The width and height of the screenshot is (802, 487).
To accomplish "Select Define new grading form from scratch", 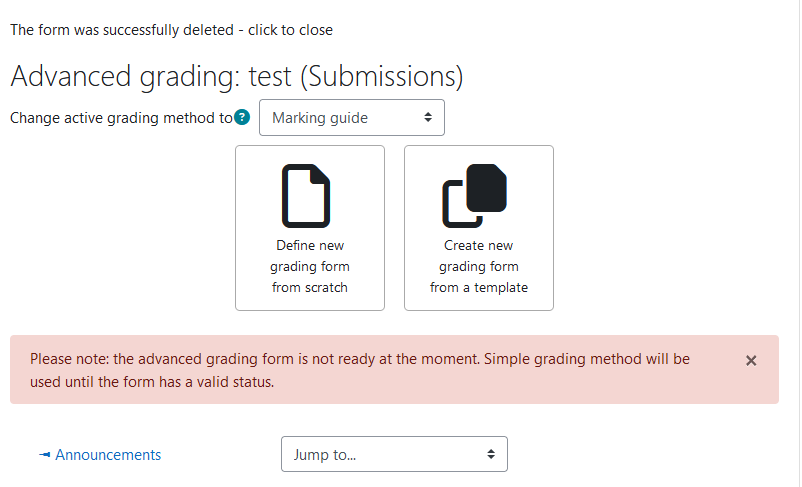I will pyautogui.click(x=310, y=228).
